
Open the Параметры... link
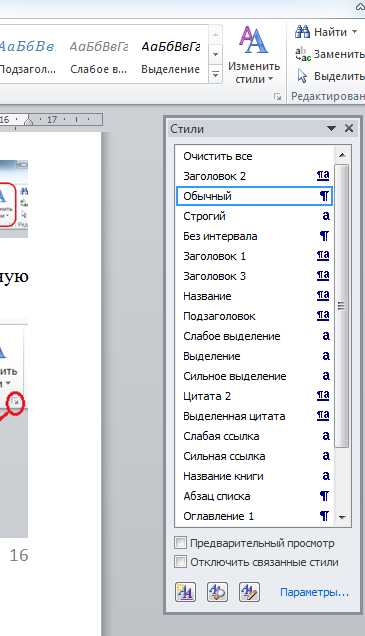[314, 592]
